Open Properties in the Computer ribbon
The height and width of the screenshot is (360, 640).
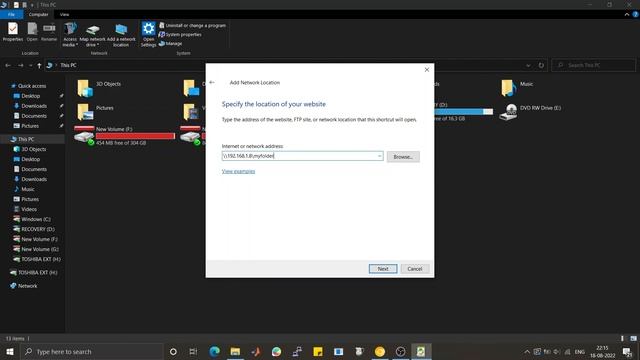[x=13, y=32]
